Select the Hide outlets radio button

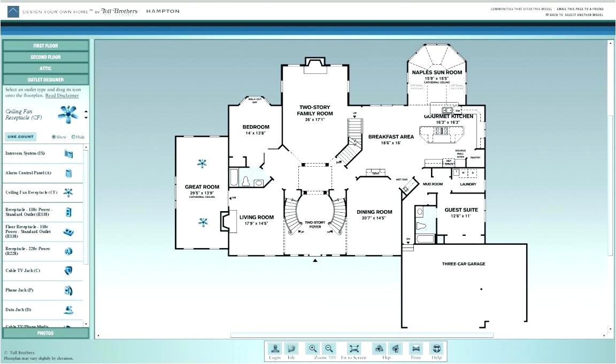click(73, 137)
